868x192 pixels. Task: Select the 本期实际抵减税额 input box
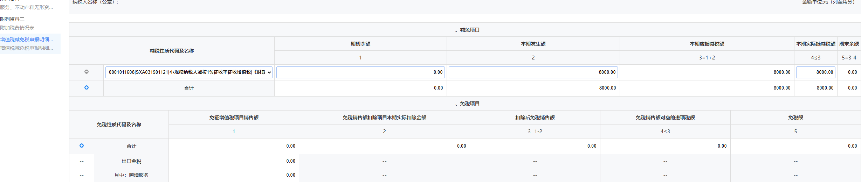[x=815, y=72]
